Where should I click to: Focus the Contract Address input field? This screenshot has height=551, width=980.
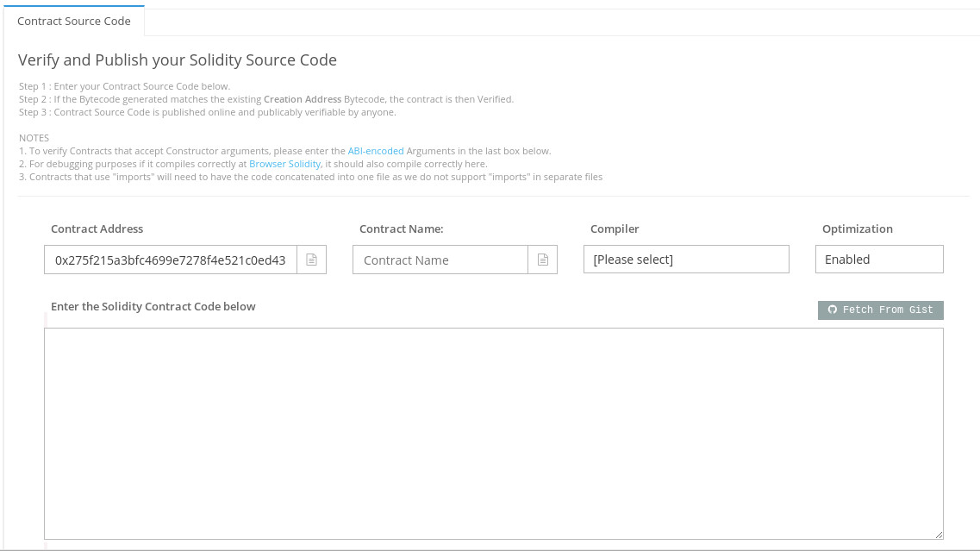(x=171, y=260)
